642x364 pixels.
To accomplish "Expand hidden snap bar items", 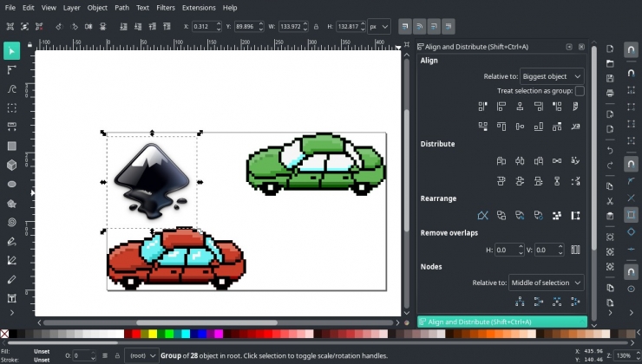I will (631, 313).
